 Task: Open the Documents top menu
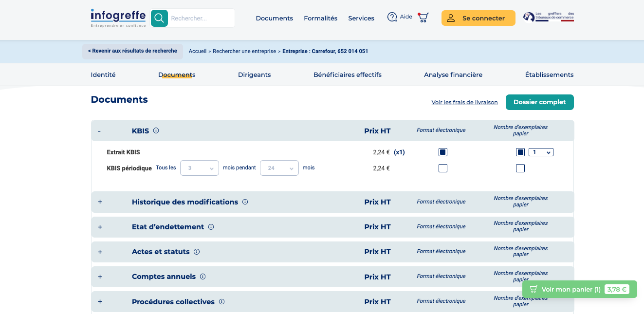coord(275,18)
